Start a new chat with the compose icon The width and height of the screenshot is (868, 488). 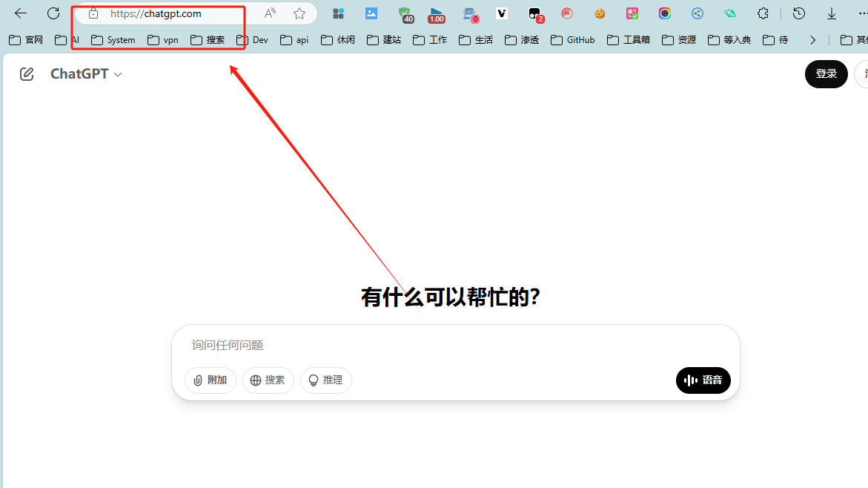click(27, 73)
